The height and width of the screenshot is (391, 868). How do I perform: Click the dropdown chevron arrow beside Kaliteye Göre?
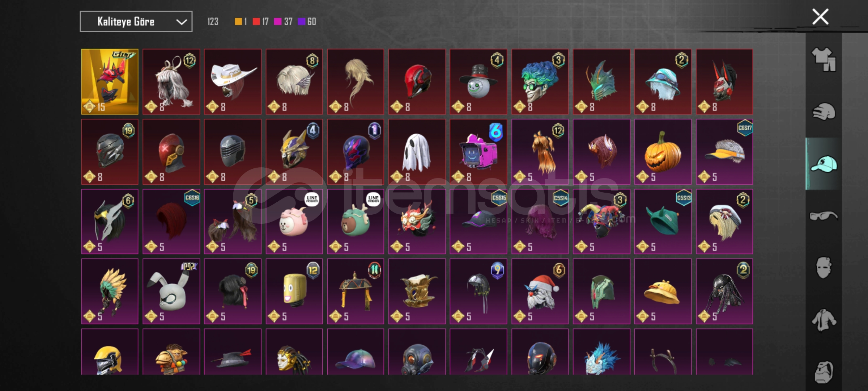181,22
